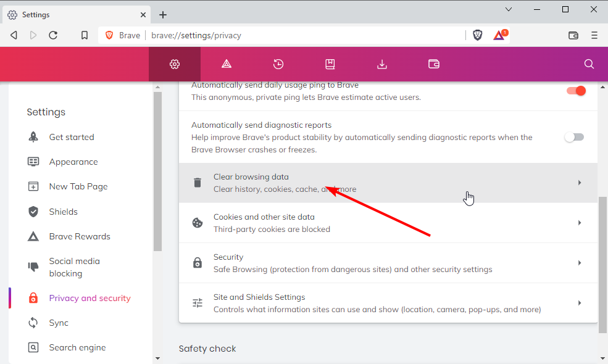Open Search engine settings in the sidebar
This screenshot has width=608, height=364.
[77, 347]
